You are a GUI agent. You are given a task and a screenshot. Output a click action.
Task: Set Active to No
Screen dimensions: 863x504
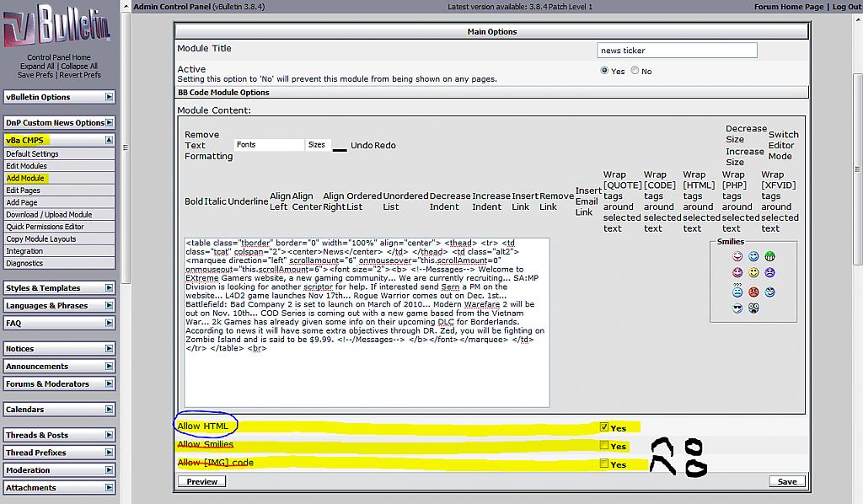pyautogui.click(x=635, y=71)
